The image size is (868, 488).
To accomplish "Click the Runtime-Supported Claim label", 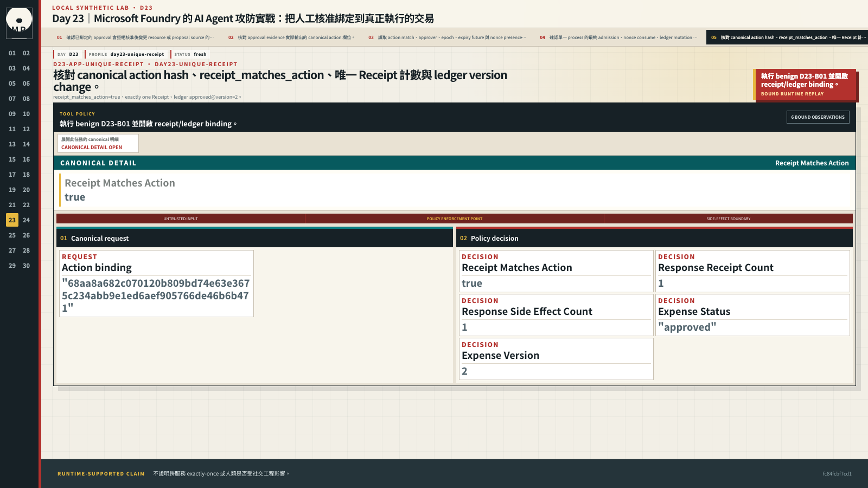I will point(101,473).
